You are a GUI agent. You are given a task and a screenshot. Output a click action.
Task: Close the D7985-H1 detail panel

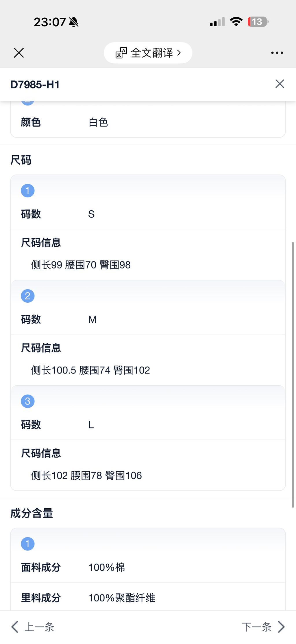point(280,84)
